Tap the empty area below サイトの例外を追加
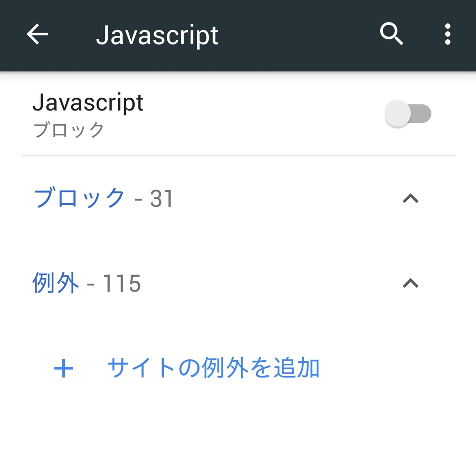Image resolution: width=476 pixels, height=450 pixels. click(x=238, y=420)
